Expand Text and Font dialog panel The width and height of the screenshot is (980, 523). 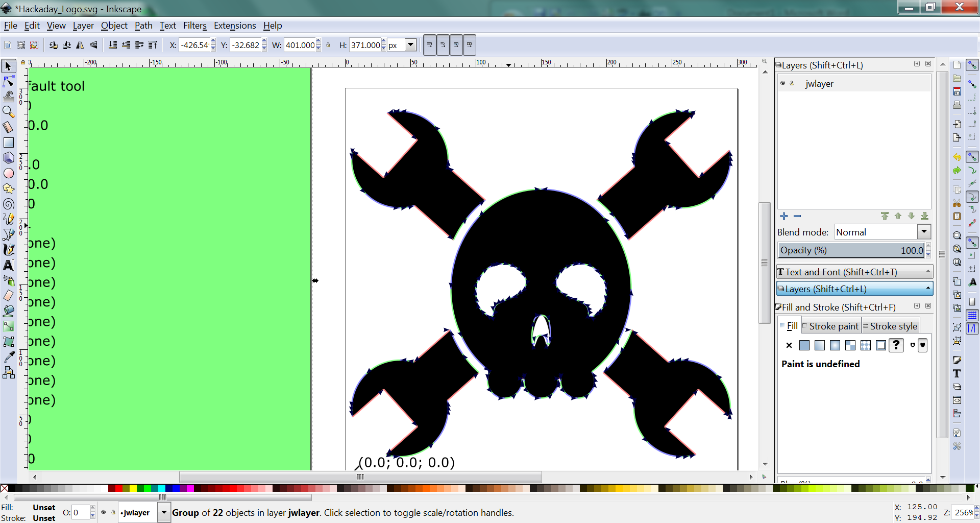(854, 272)
